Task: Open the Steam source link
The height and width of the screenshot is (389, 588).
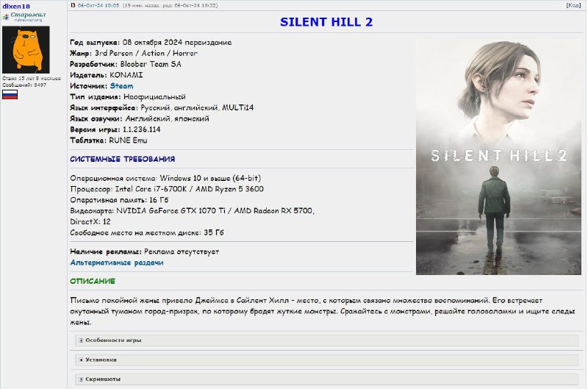Action: coord(121,86)
